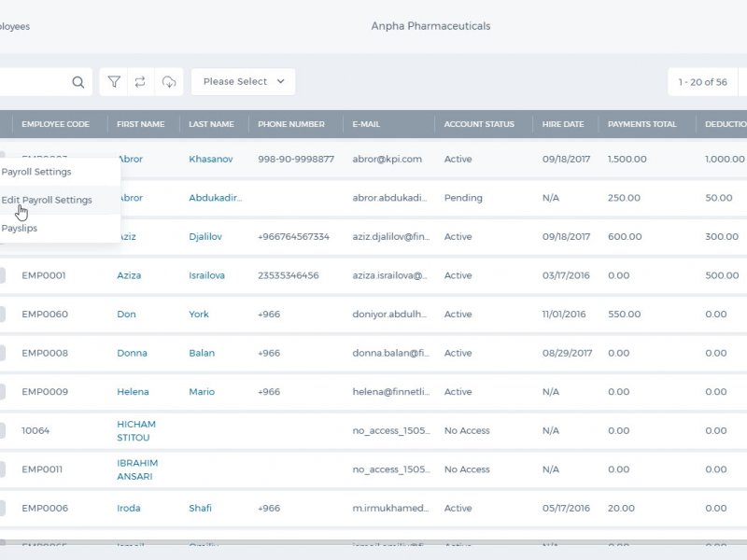Sort by the Payments Total column header
This screenshot has height=560, width=747.
641,124
